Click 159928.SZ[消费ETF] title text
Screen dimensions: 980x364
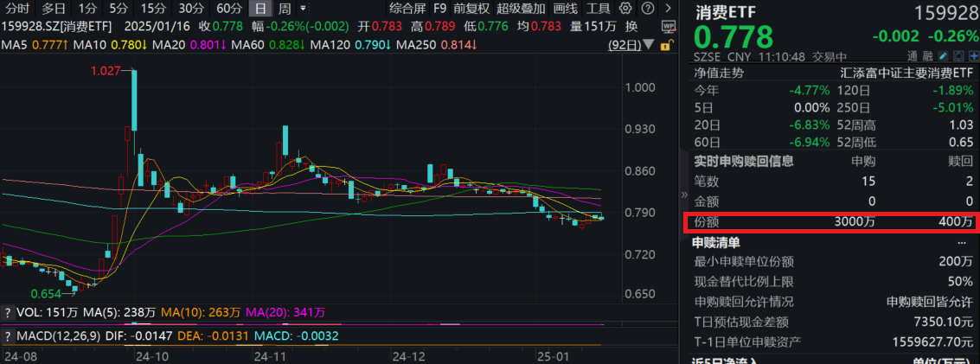[56, 27]
